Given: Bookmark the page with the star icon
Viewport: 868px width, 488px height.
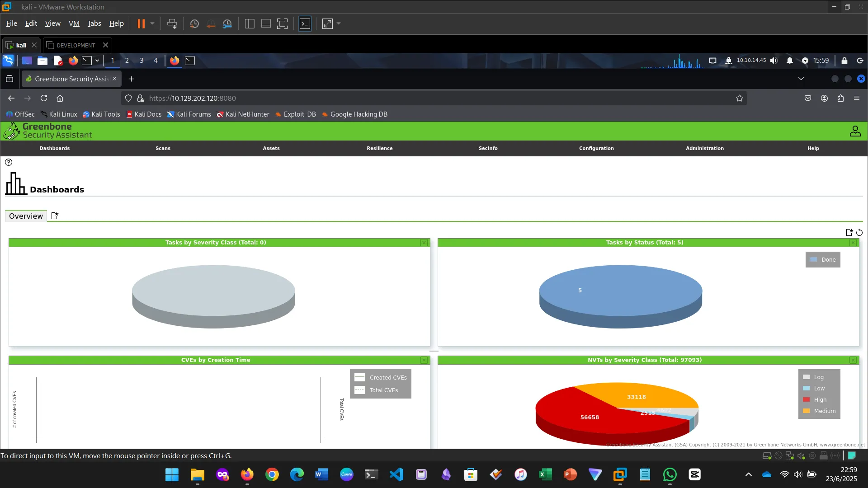Looking at the screenshot, I should [739, 98].
